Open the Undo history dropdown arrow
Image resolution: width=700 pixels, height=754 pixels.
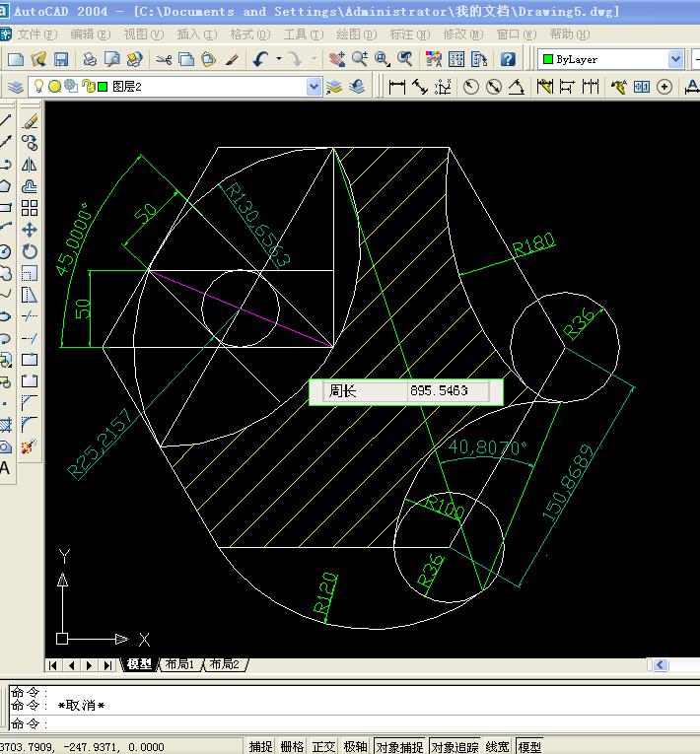279,59
